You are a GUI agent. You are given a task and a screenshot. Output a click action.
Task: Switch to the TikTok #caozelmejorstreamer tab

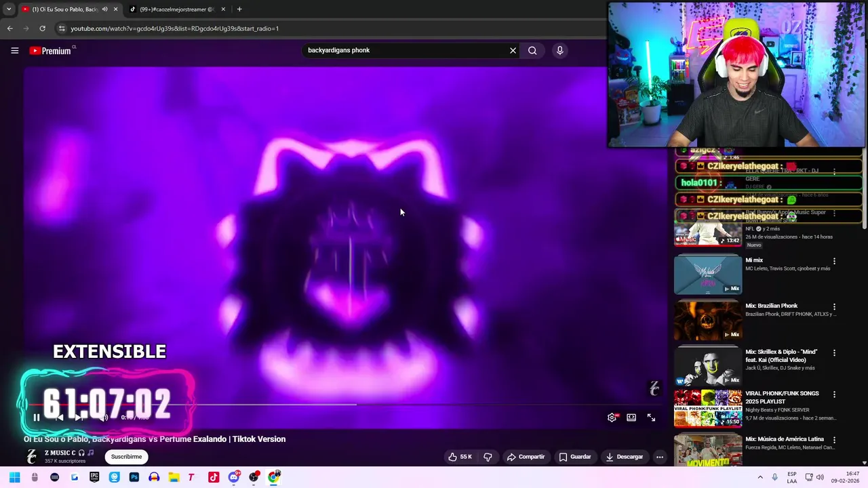176,9
